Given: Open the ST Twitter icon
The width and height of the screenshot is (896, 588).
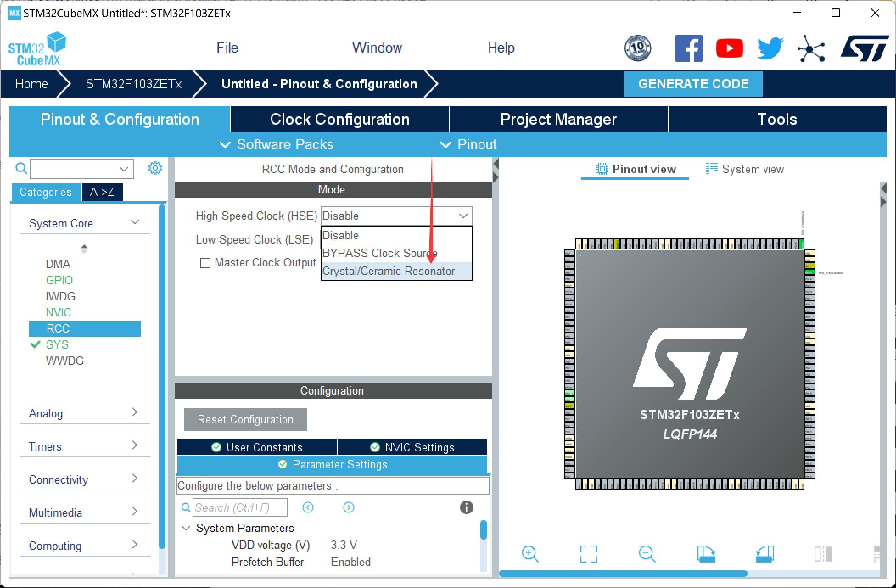Looking at the screenshot, I should (770, 48).
